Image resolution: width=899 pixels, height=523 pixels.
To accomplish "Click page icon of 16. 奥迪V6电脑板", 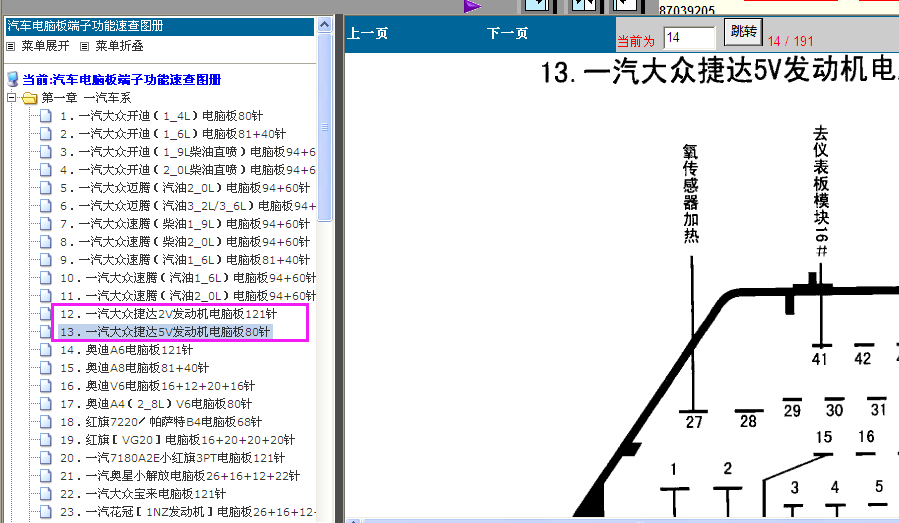I will click(x=46, y=386).
